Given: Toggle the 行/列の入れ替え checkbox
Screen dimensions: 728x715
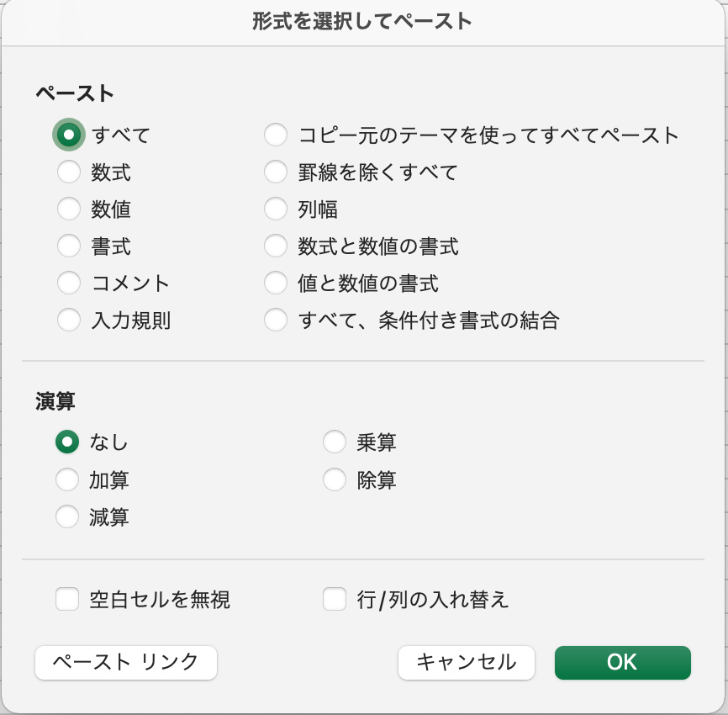Looking at the screenshot, I should point(335,600).
